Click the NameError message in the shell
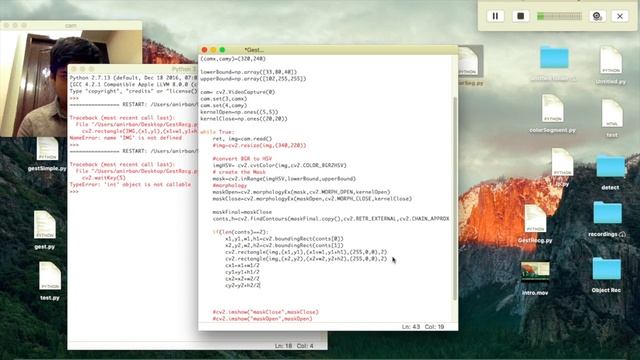 [126, 138]
